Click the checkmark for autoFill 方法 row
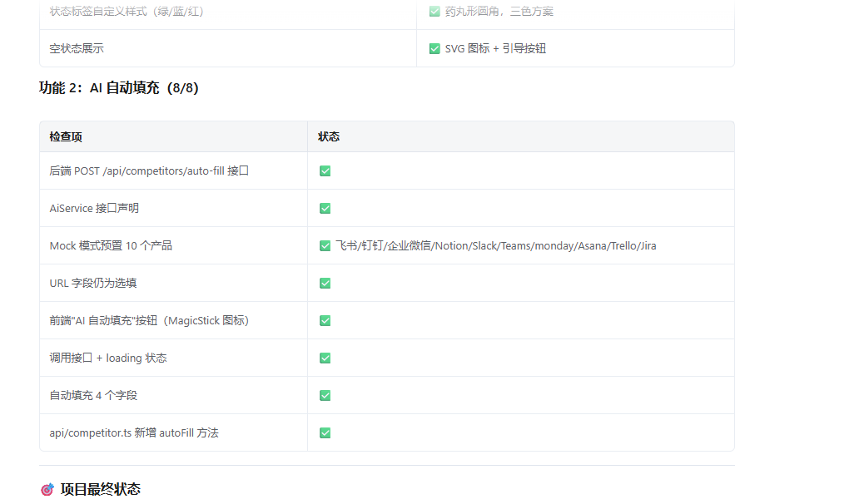844x504 pixels. tap(325, 432)
